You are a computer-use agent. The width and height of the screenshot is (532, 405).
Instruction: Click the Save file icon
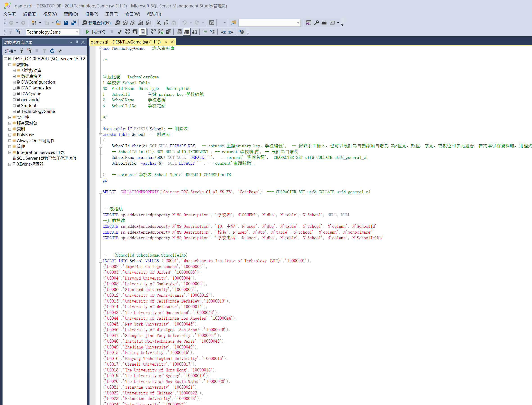click(66, 23)
